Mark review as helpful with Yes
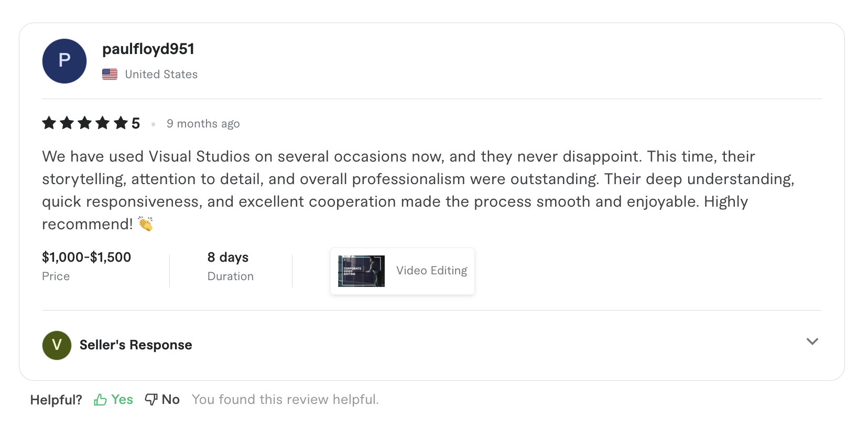Image resolution: width=868 pixels, height=427 pixels. [x=122, y=400]
